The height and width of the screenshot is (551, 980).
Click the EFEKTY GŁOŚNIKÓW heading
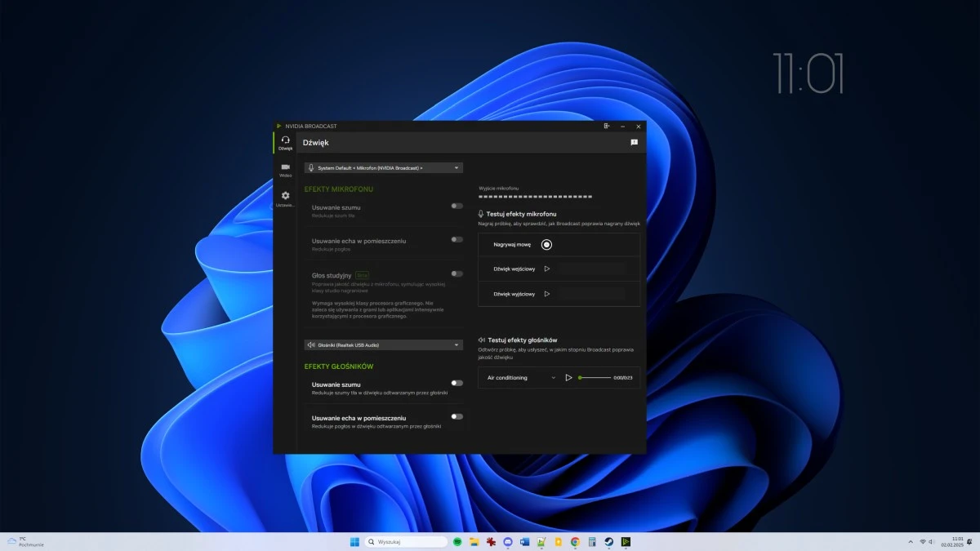coord(339,367)
